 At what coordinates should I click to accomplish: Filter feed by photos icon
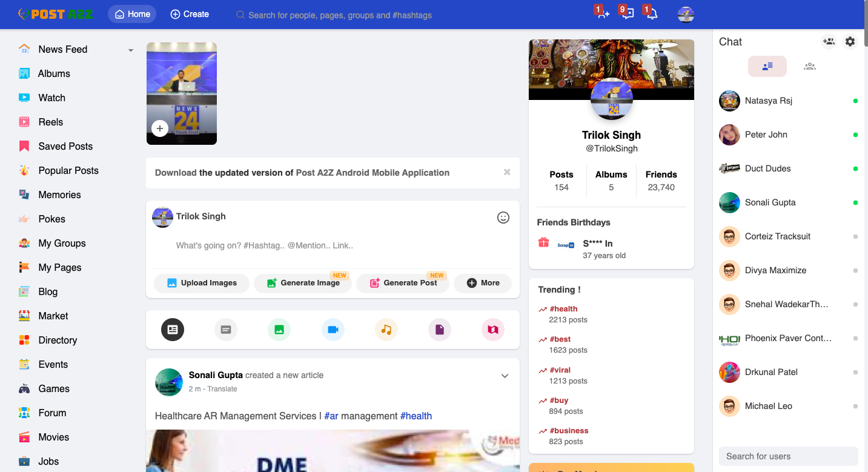coord(279,330)
